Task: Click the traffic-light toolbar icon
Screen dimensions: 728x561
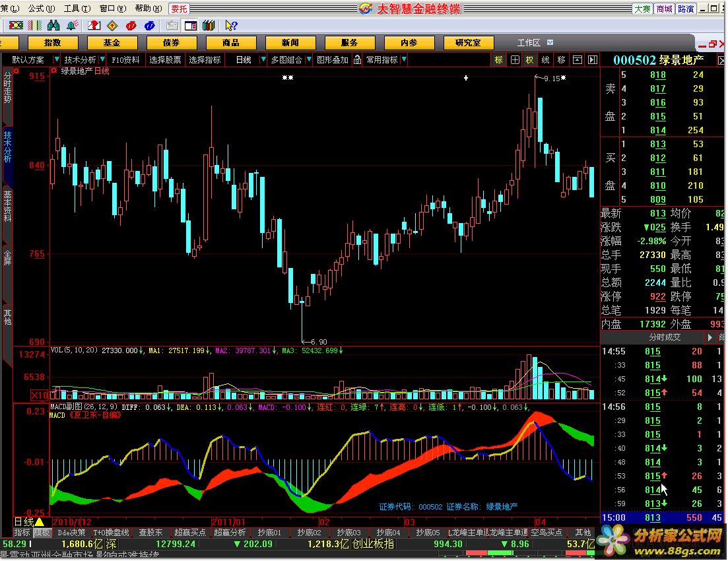Action: (16, 26)
